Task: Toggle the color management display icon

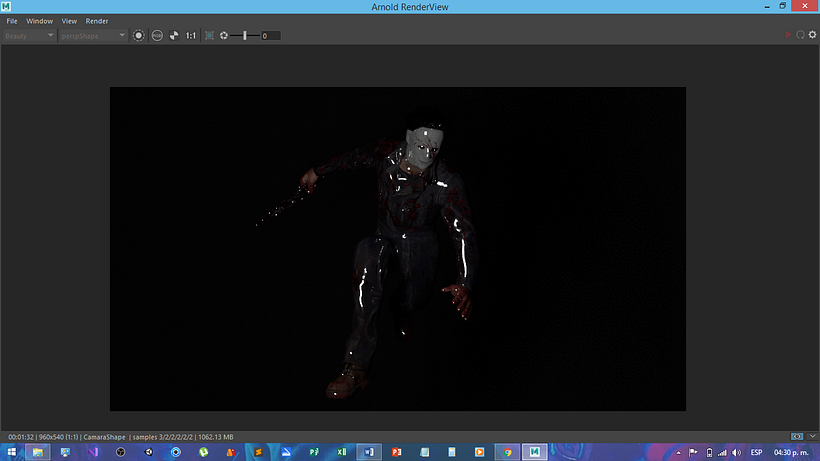Action: 139,36
